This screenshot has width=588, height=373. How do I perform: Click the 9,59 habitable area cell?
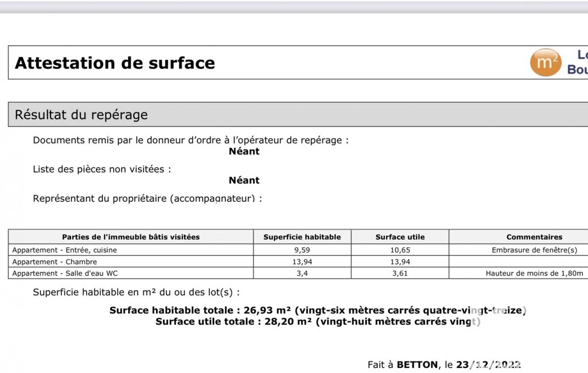click(302, 250)
